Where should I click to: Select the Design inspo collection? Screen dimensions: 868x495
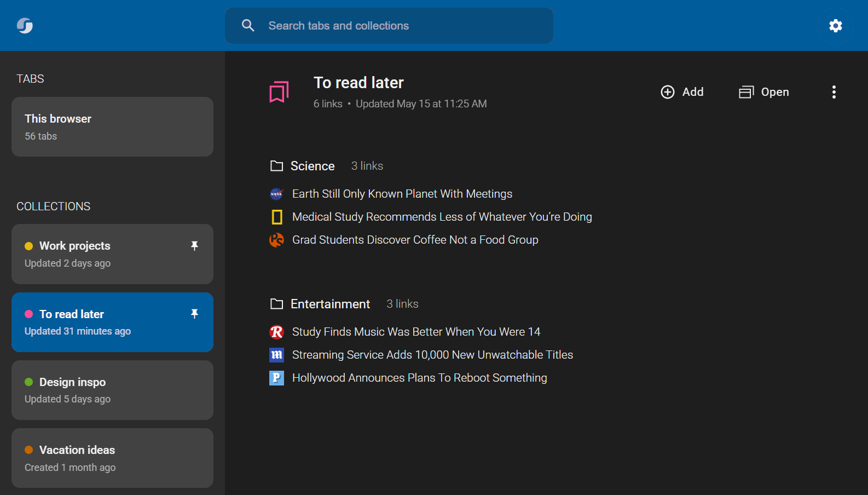112,390
